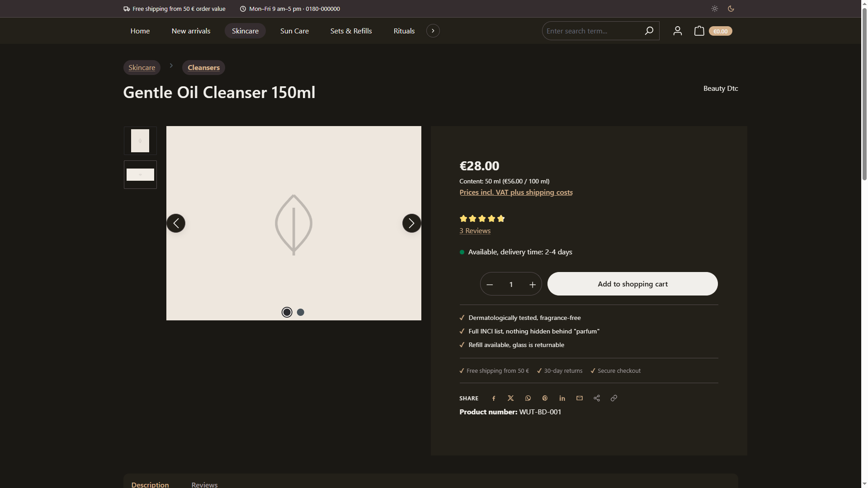Share product via WhatsApp
The image size is (868, 488).
(528, 398)
